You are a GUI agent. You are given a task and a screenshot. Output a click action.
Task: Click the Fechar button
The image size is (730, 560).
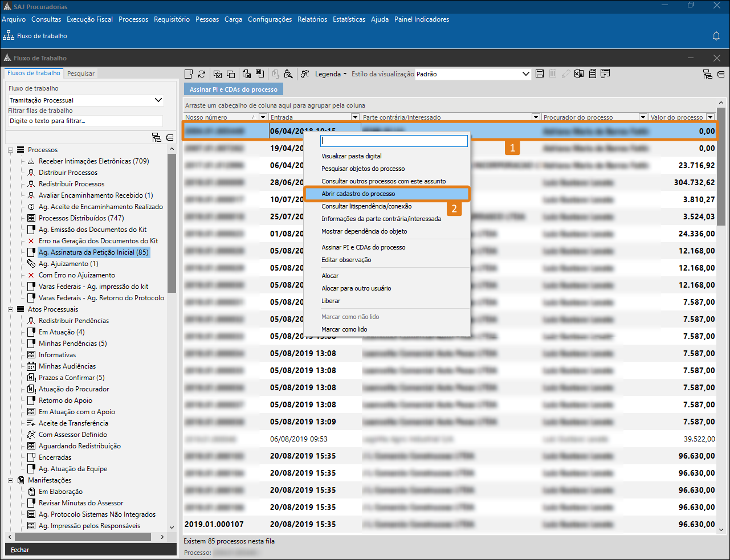(x=20, y=550)
